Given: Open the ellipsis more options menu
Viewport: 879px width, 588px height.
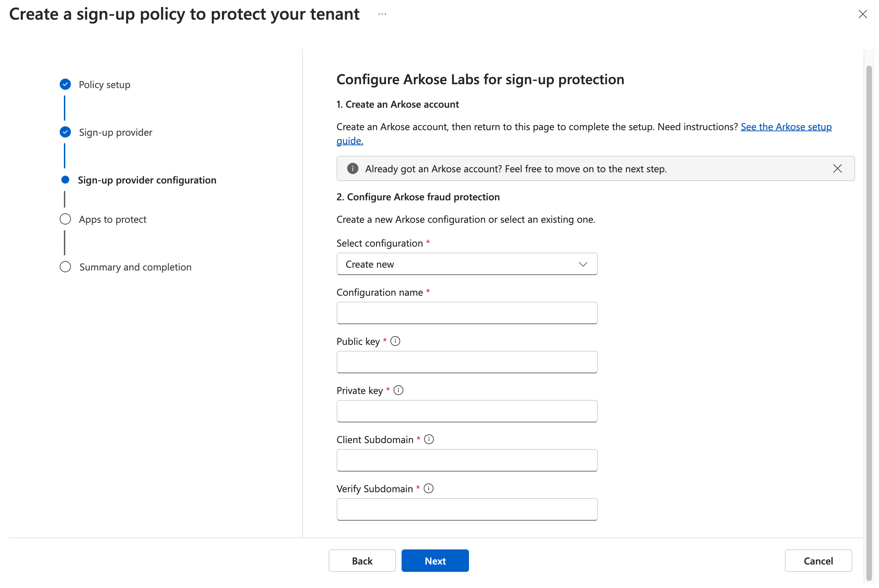Looking at the screenshot, I should pyautogui.click(x=382, y=14).
